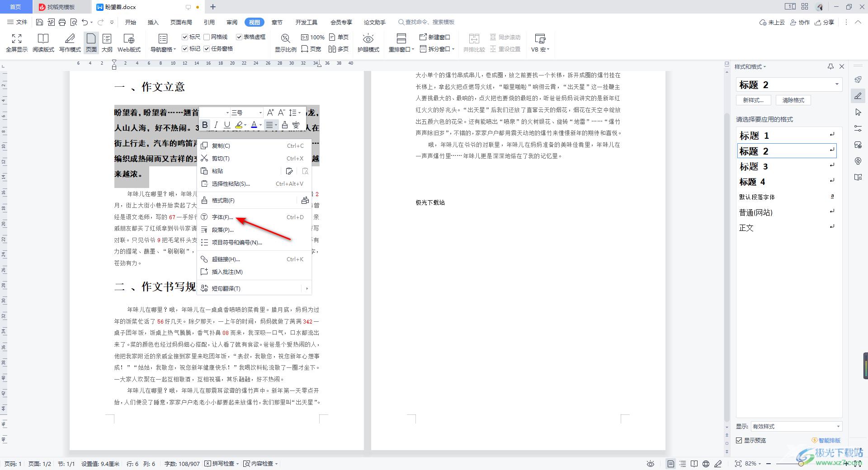Click the Print icon in the quick access bar

tap(62, 22)
